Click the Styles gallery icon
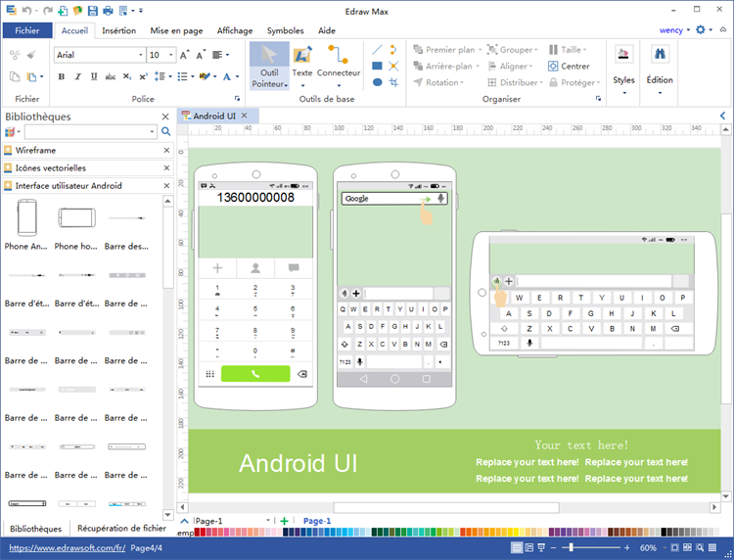734x560 pixels. 623,56
